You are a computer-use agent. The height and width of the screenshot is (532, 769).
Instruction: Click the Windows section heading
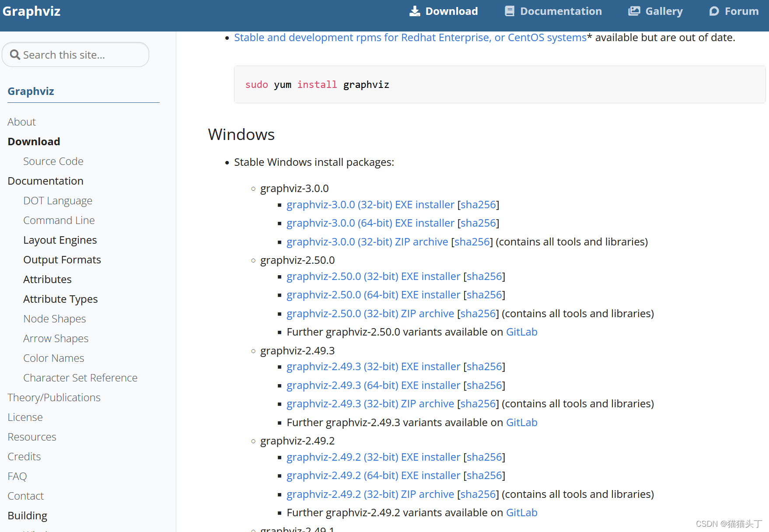[241, 134]
